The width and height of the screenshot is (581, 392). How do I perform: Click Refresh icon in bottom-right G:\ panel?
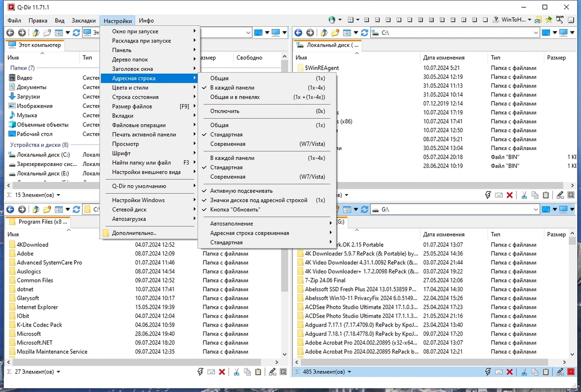[x=364, y=210]
